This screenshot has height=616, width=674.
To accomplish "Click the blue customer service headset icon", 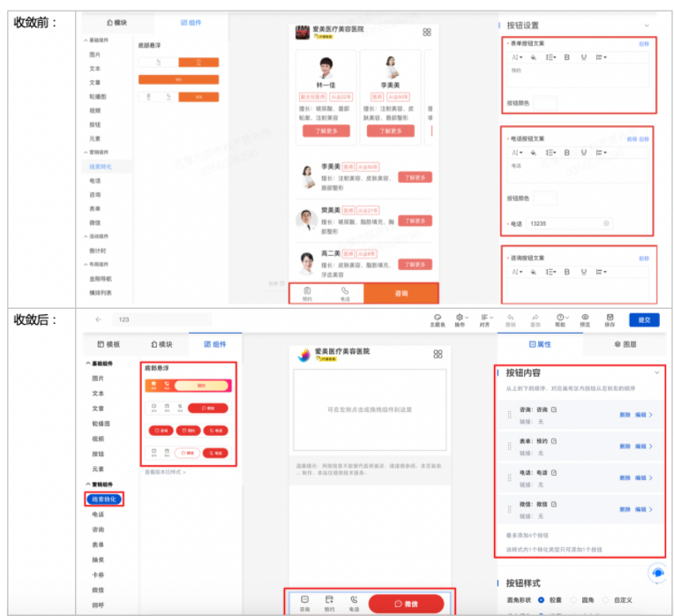I will pyautogui.click(x=656, y=573).
